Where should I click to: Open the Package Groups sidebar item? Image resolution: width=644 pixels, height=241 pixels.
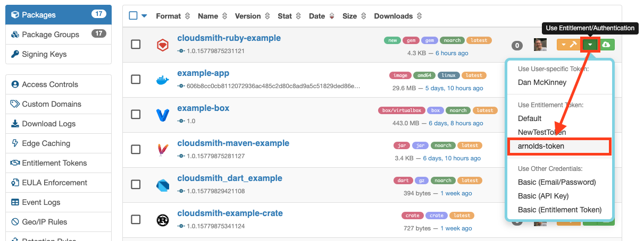point(58,35)
